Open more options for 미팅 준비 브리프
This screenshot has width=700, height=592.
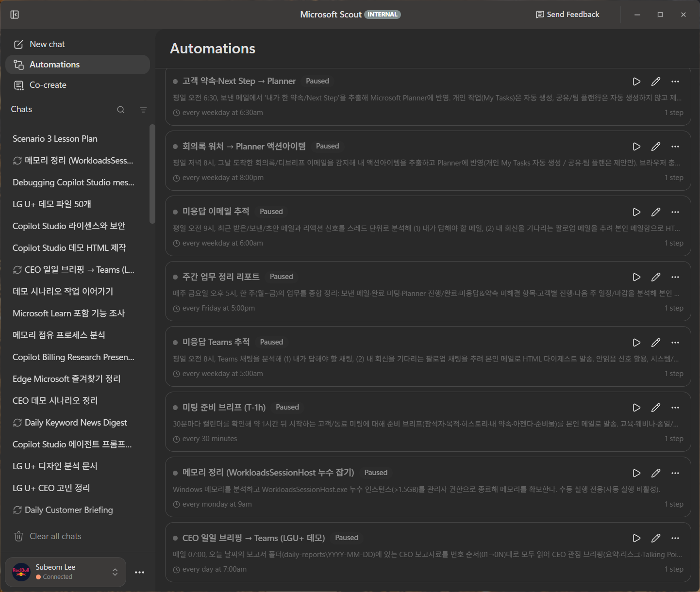pyautogui.click(x=675, y=408)
